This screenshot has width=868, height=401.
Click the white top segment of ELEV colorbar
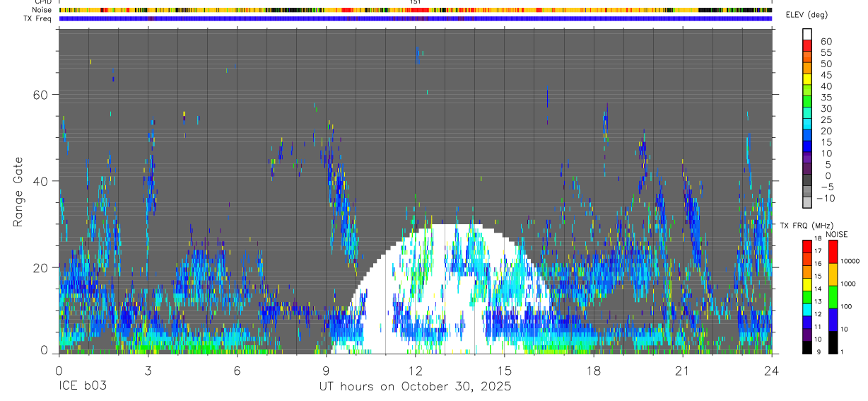[x=807, y=34]
